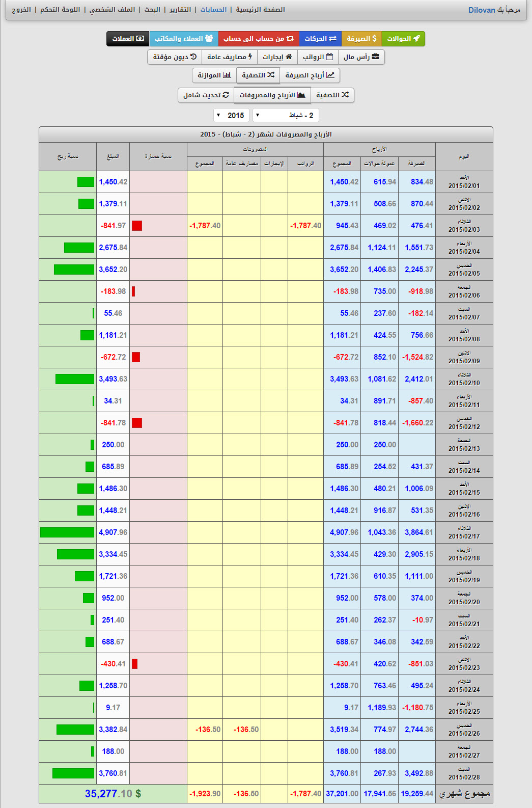Click the value 870.44
The image size is (532, 808).
point(422,204)
